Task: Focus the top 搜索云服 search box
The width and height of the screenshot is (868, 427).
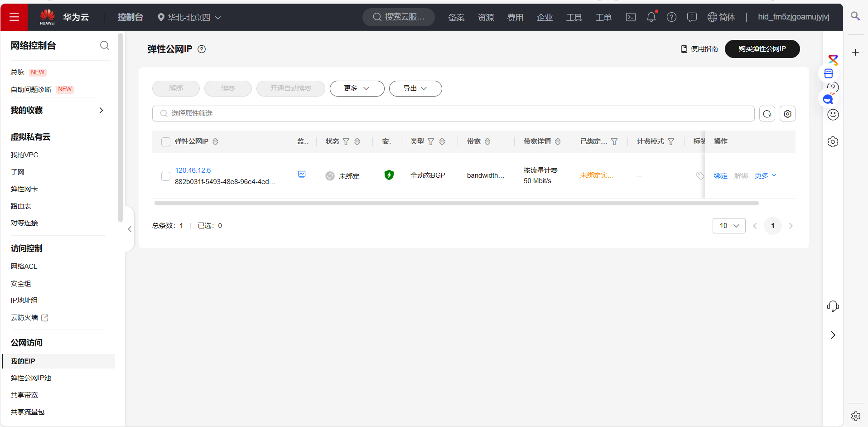Action: point(399,17)
